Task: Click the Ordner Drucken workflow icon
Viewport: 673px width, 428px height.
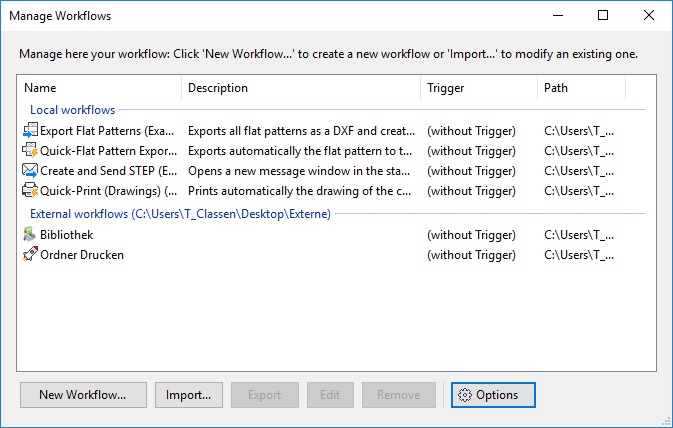Action: pos(29,255)
